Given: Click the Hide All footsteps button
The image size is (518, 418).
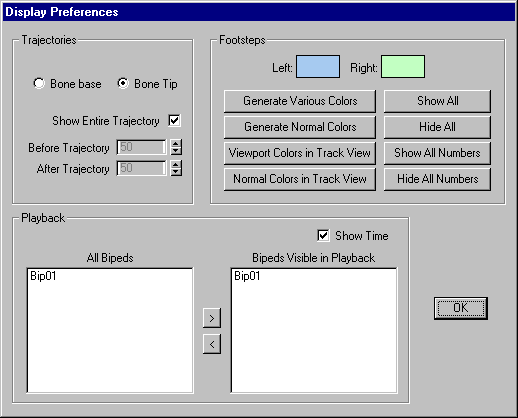Looking at the screenshot, I should pyautogui.click(x=437, y=127).
